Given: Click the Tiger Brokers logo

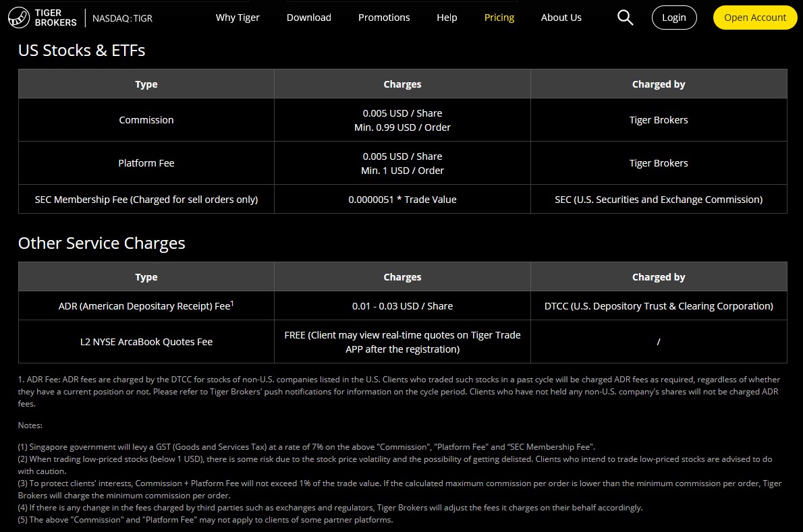Looking at the screenshot, I should coord(43,18).
